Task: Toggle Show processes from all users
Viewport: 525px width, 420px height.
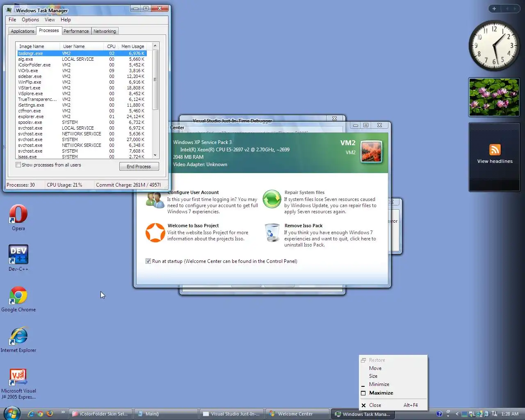Action: click(x=18, y=165)
